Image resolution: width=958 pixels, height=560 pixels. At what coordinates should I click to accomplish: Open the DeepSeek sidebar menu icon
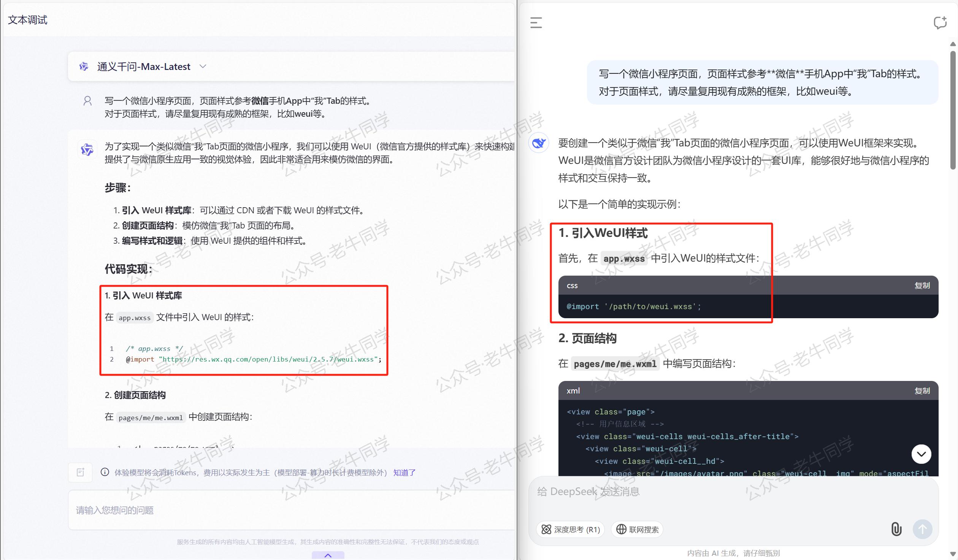tap(536, 22)
